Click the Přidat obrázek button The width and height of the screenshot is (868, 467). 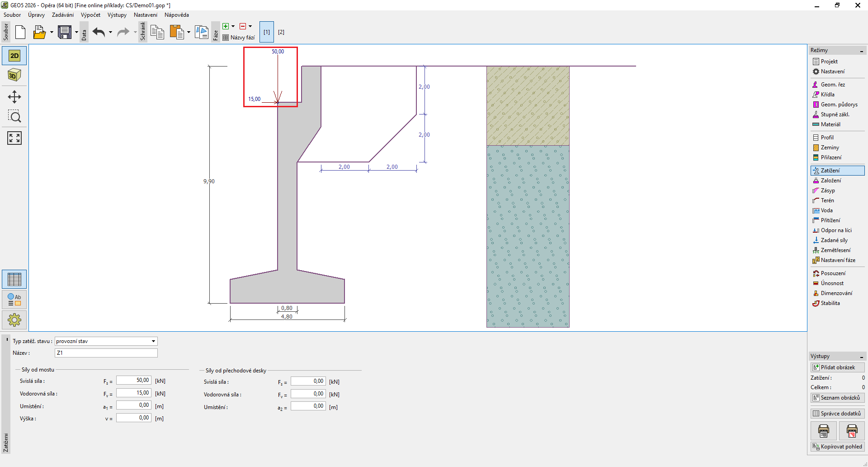[837, 367]
